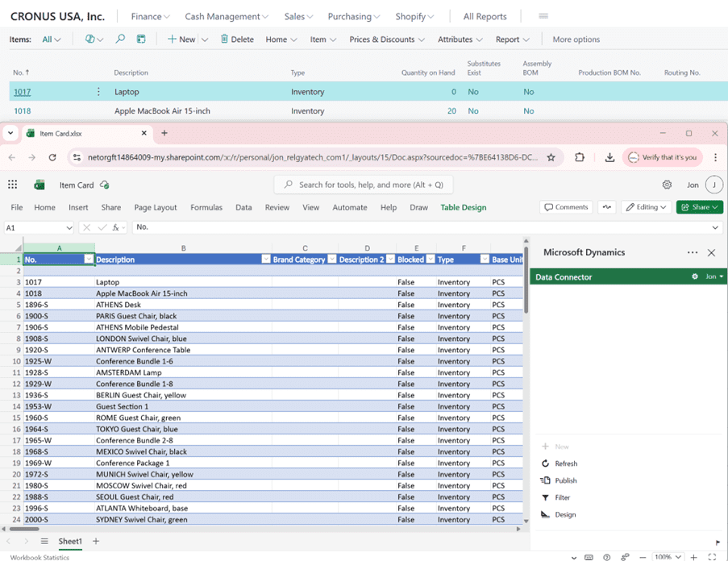The image size is (728, 561).
Task: Open the Formulas ribbon tab
Action: (x=206, y=207)
